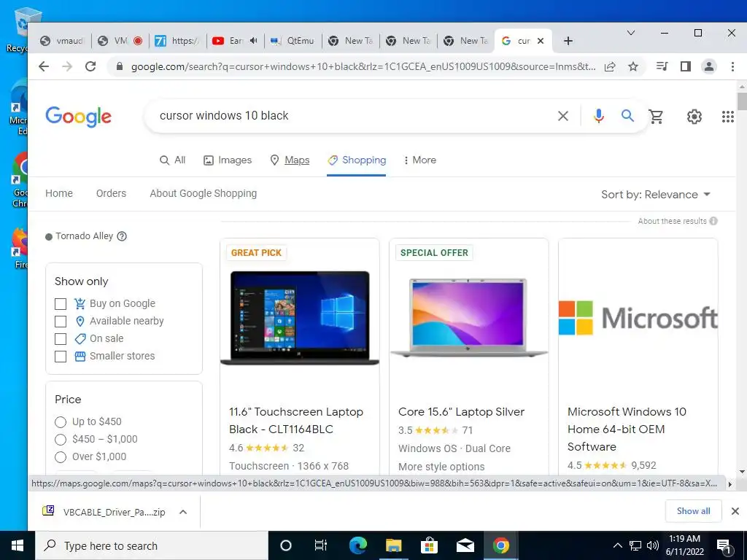Image resolution: width=747 pixels, height=560 pixels.
Task: Switch to the vmaud browser tab
Action: 62,41
